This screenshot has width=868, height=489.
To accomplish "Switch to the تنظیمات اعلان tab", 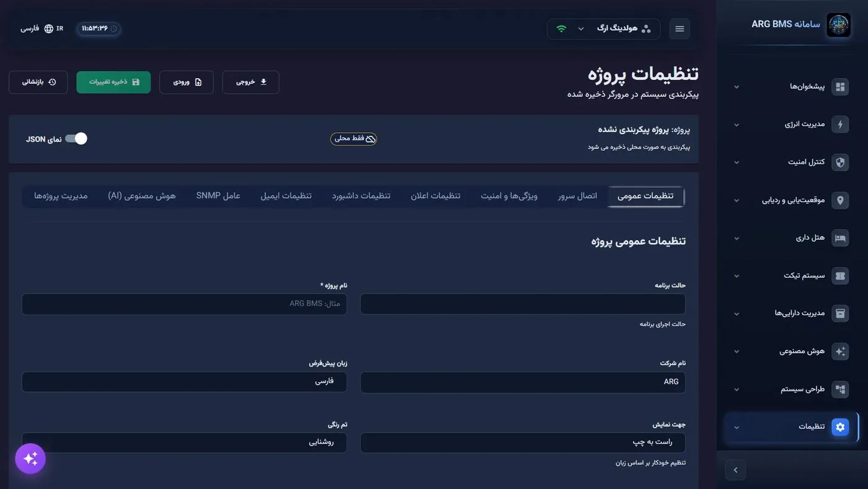I will pos(435,196).
